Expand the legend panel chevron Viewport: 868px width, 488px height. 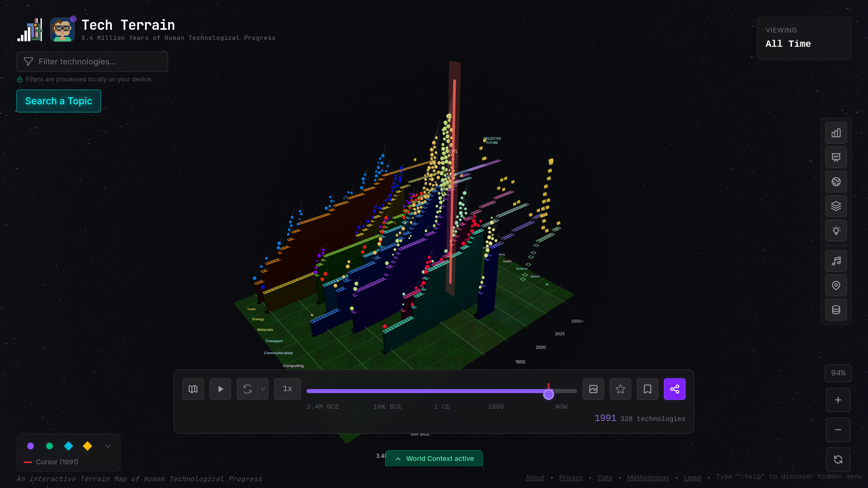coord(107,446)
